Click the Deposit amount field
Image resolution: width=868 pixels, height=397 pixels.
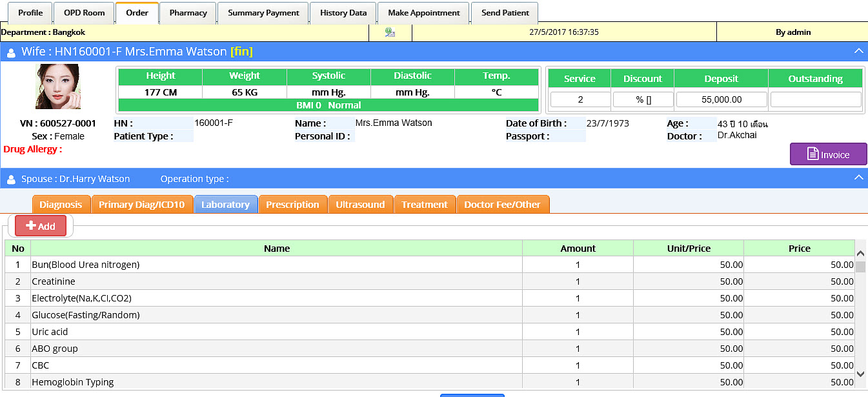click(x=721, y=99)
